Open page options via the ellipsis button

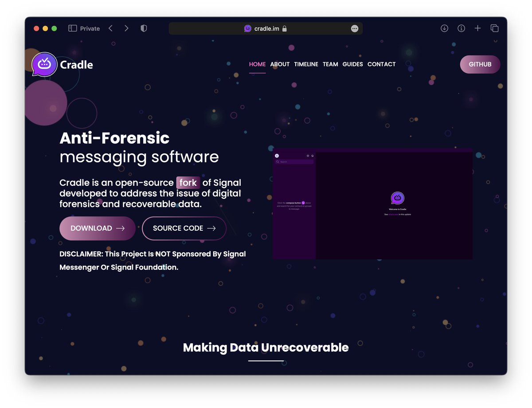(x=354, y=28)
